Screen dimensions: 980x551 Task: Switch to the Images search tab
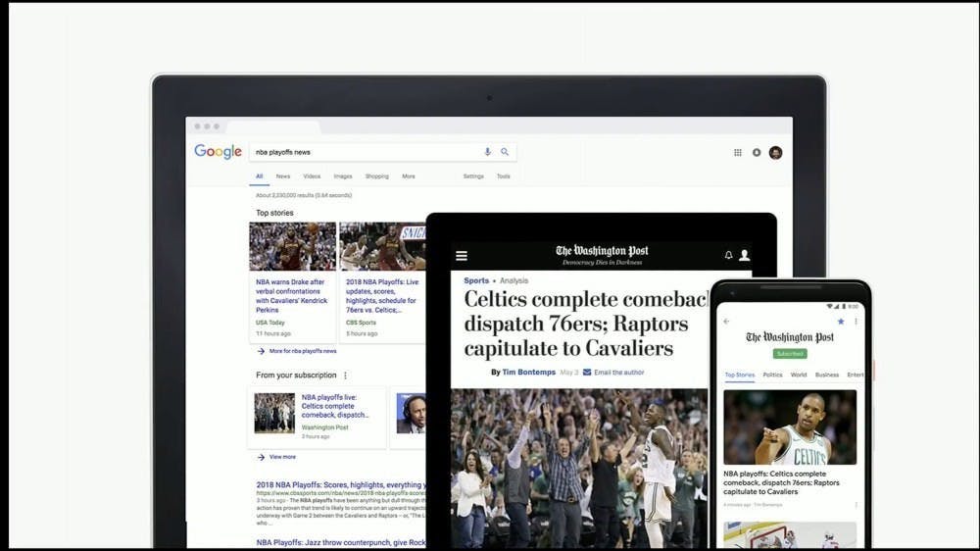point(343,176)
